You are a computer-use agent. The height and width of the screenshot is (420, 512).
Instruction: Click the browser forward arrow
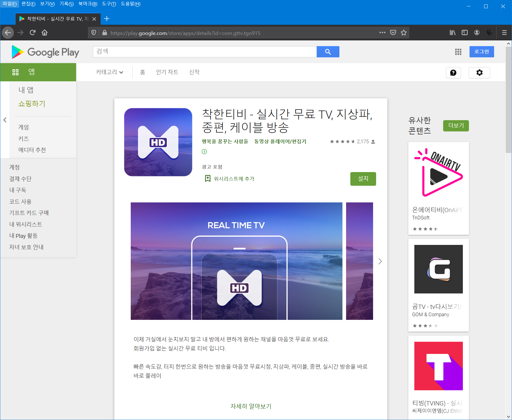[x=20, y=32]
